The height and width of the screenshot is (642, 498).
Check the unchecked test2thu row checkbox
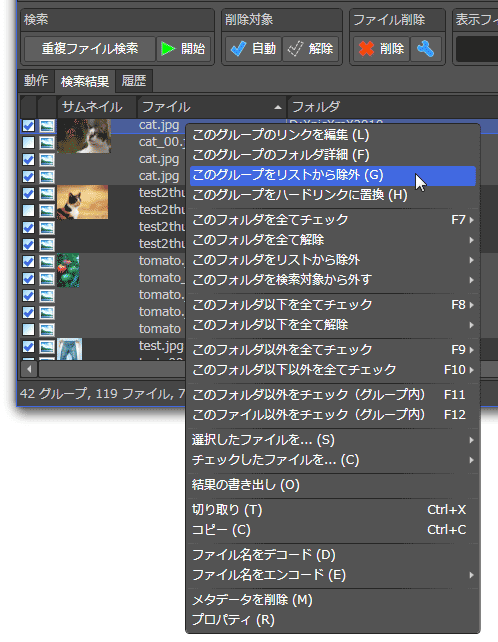coord(28,210)
